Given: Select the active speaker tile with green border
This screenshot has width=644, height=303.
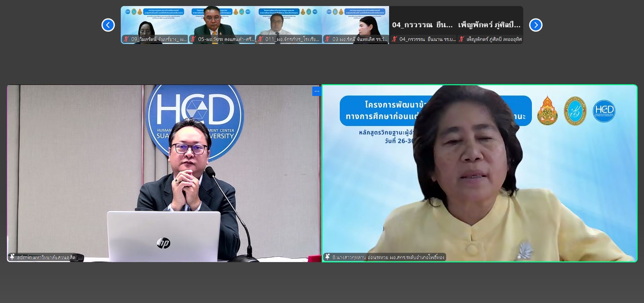Looking at the screenshot, I should (480, 173).
